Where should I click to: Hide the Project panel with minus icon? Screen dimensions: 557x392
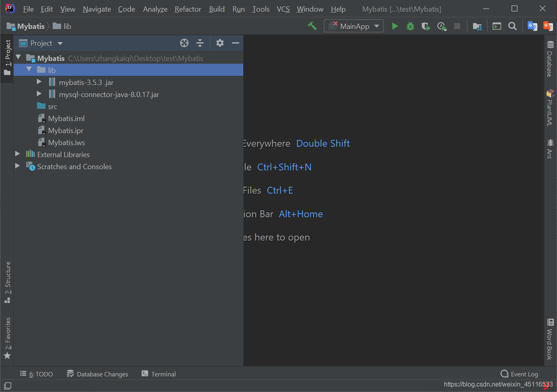(236, 43)
